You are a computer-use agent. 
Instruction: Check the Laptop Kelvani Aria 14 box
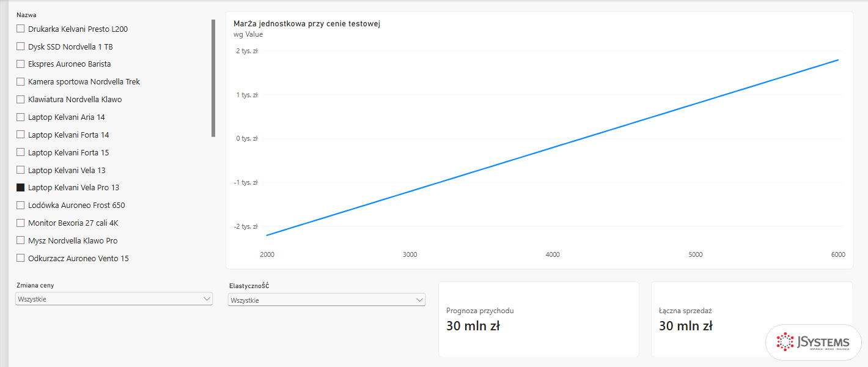21,117
